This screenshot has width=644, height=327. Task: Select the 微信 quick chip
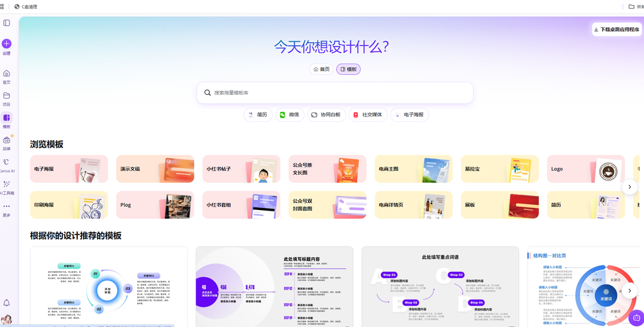tap(289, 115)
